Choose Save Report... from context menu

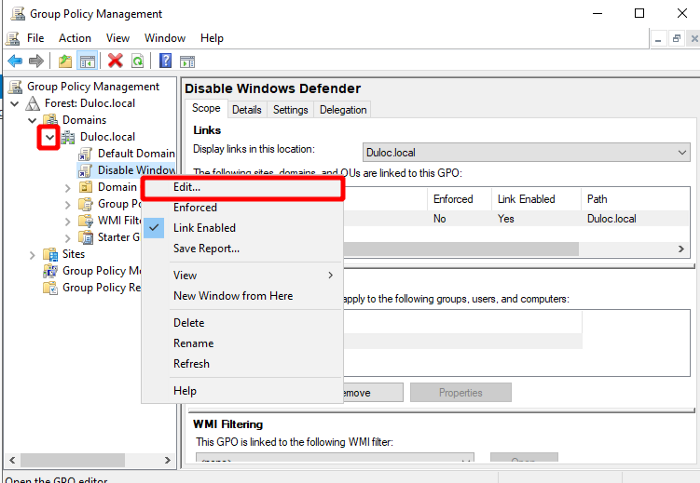[242, 248]
